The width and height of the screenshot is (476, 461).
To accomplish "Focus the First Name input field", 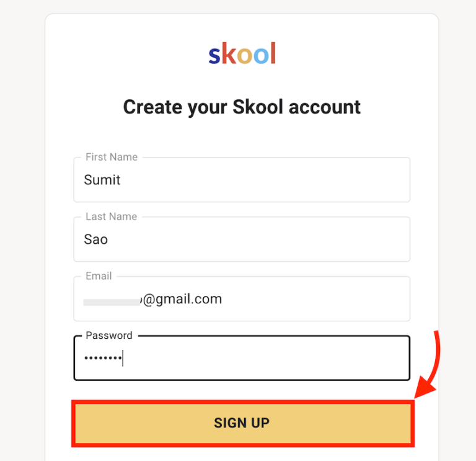I will [x=242, y=180].
